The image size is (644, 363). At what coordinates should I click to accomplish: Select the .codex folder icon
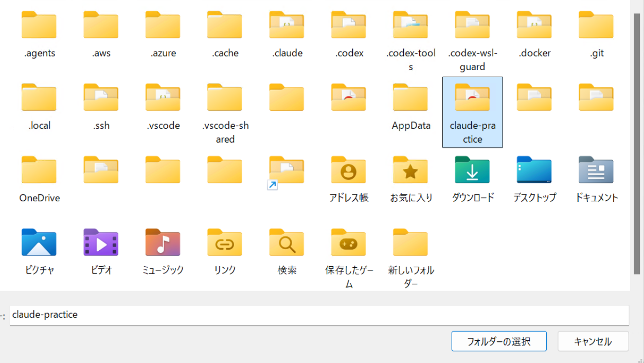point(349,25)
